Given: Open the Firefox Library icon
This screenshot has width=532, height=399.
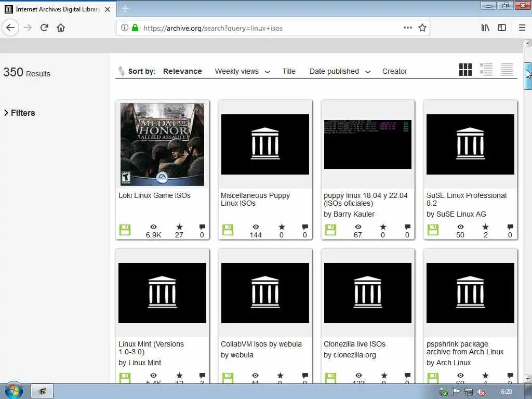Looking at the screenshot, I should (485, 28).
